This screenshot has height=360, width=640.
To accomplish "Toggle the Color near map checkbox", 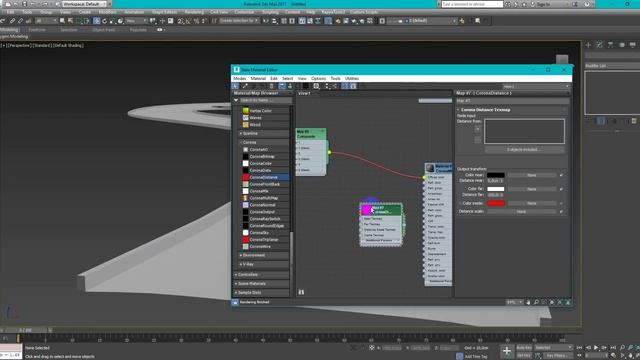I will [x=561, y=175].
